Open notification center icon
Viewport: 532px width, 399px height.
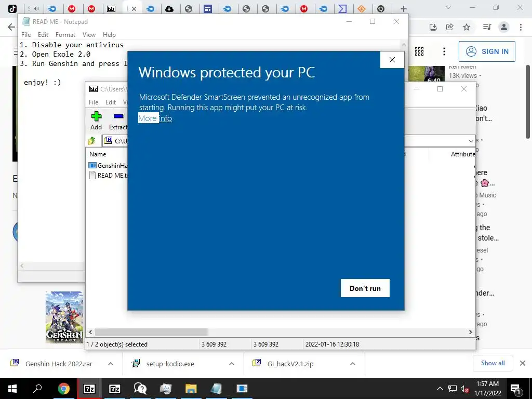516,389
